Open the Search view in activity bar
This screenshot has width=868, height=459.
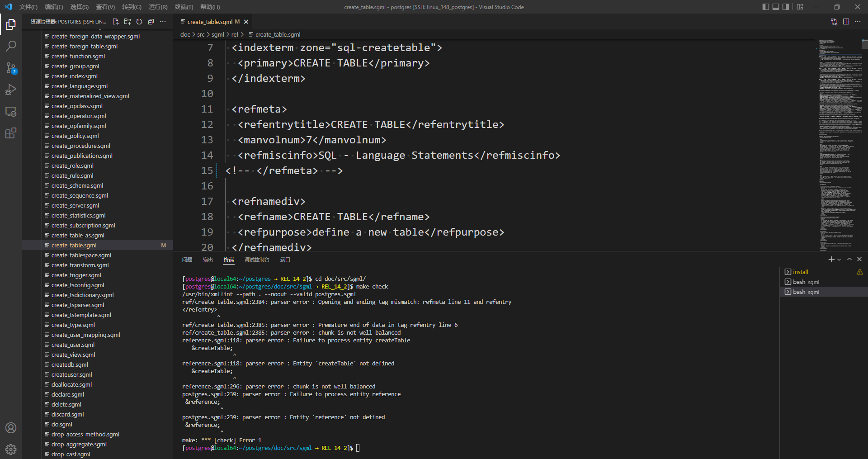pos(11,46)
